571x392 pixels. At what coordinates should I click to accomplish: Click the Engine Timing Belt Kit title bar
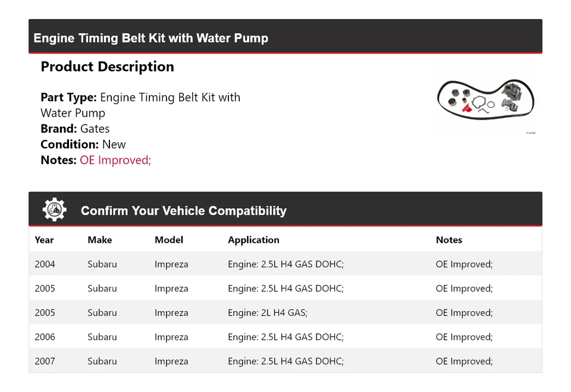[x=151, y=38]
